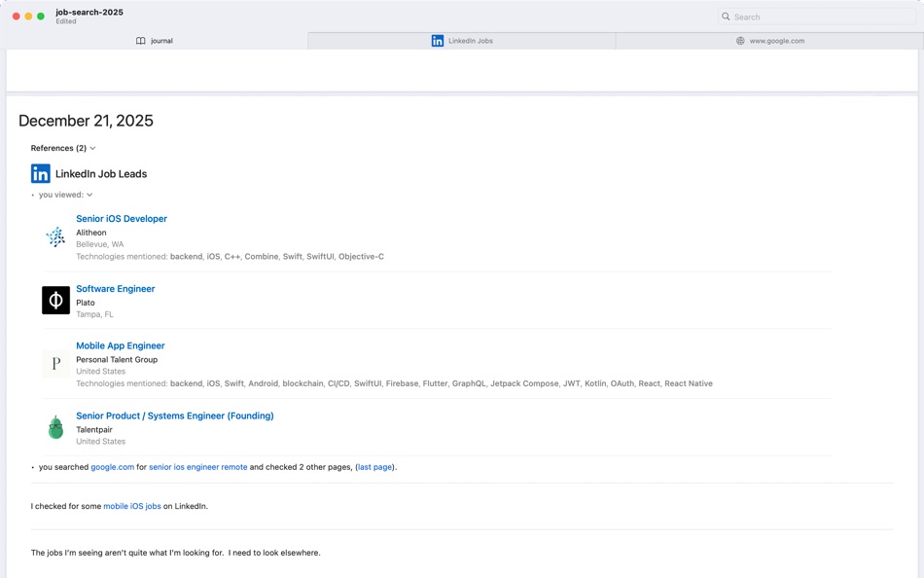The width and height of the screenshot is (924, 578).
Task: Switch to the www.google.com tab
Action: point(769,41)
